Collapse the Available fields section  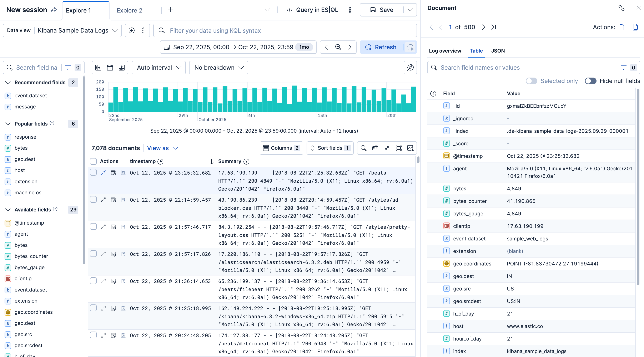click(8, 210)
